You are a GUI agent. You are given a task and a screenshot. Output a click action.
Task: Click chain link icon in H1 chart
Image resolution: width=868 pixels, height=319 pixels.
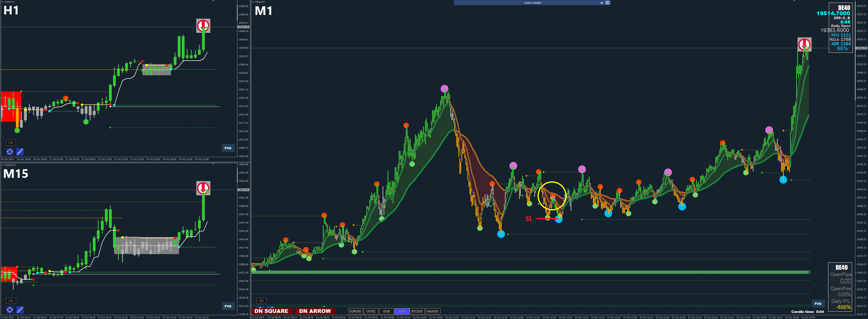tap(20, 152)
